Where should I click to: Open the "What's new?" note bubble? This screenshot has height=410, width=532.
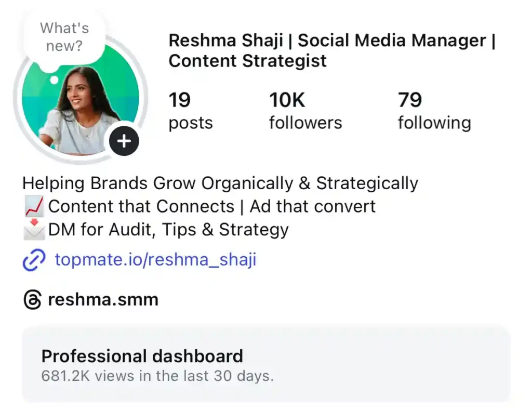click(x=64, y=37)
